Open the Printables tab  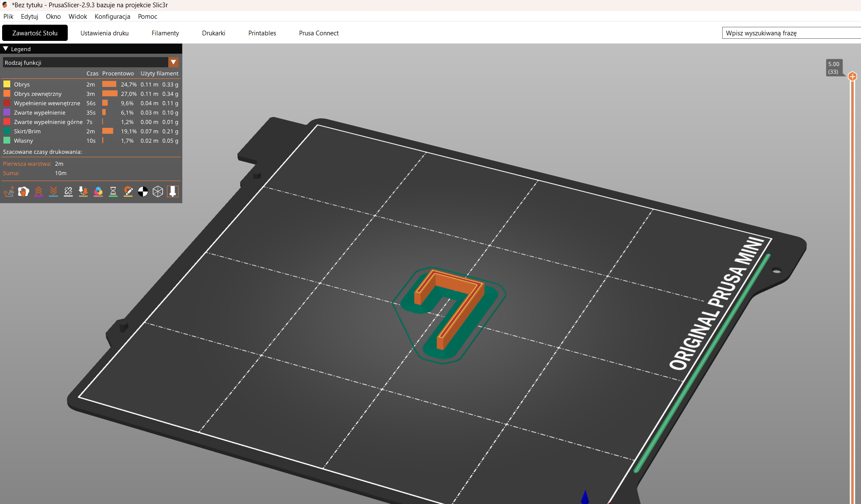click(x=262, y=33)
